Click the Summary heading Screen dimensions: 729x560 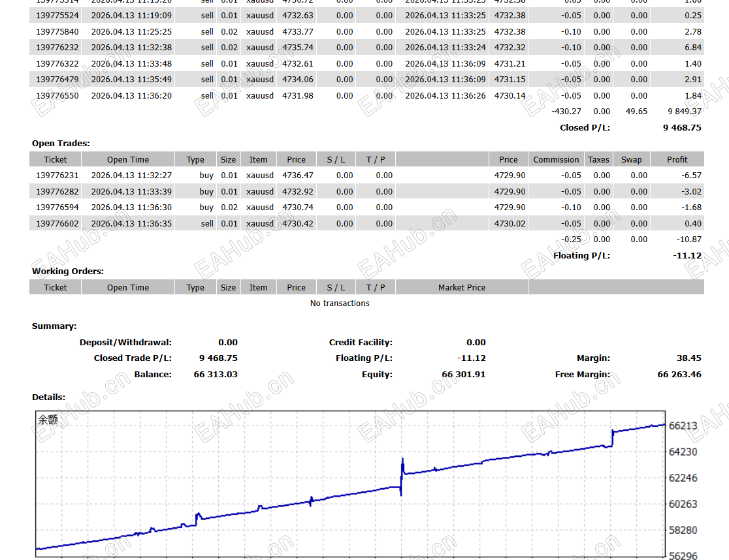pos(54,326)
